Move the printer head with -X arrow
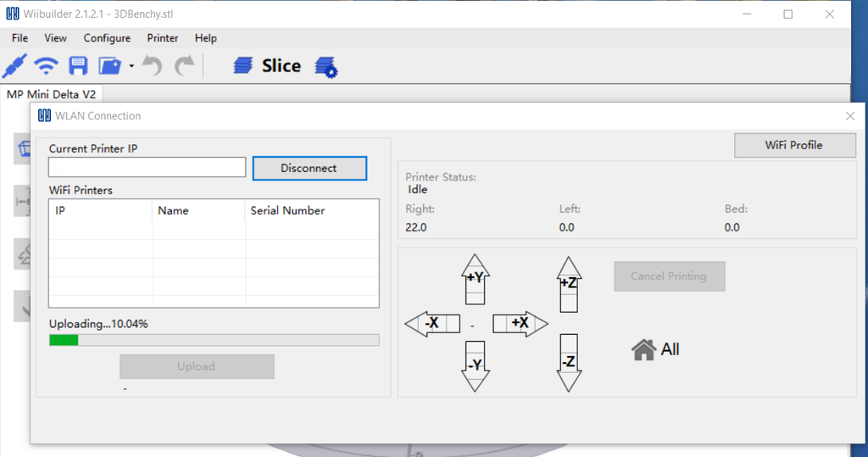This screenshot has width=868, height=457. point(432,324)
